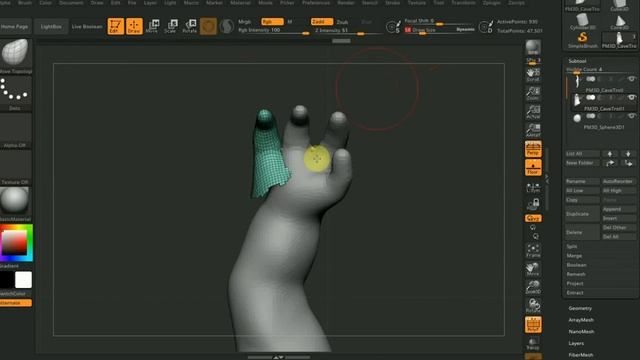640x360 pixels.
Task: Open the Preferences menu
Action: pos(316,3)
